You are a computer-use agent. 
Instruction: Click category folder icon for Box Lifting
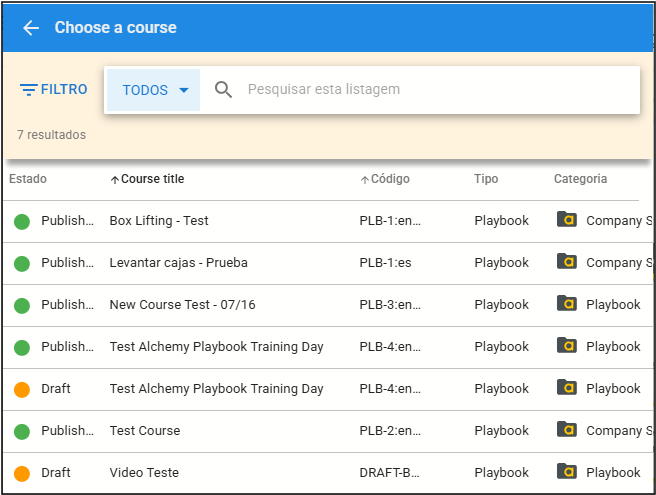566,220
